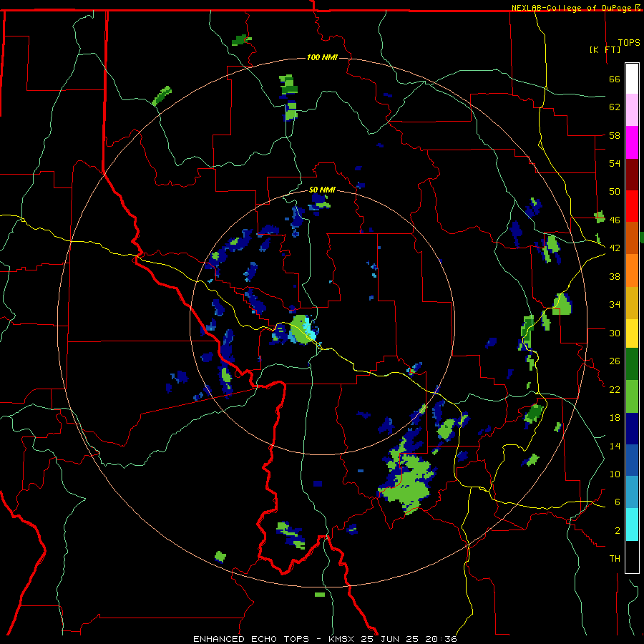Click the legend value 62
The width and height of the screenshot is (644, 644).
coord(615,107)
